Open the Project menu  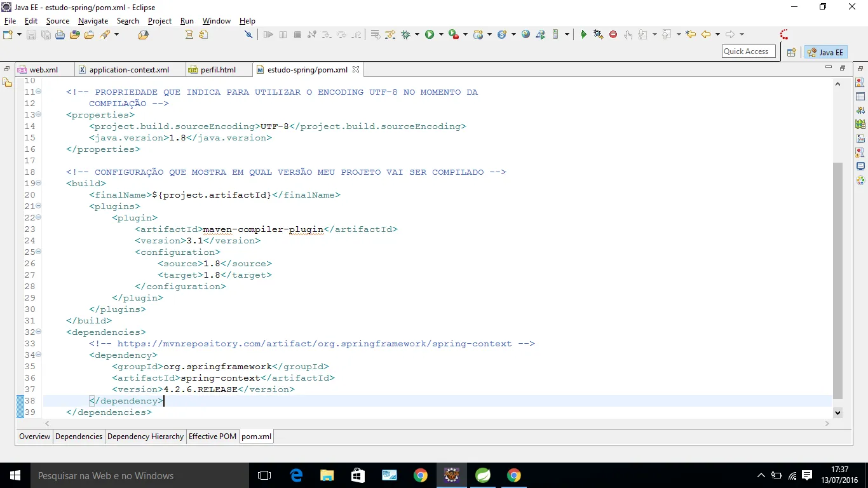(x=159, y=21)
